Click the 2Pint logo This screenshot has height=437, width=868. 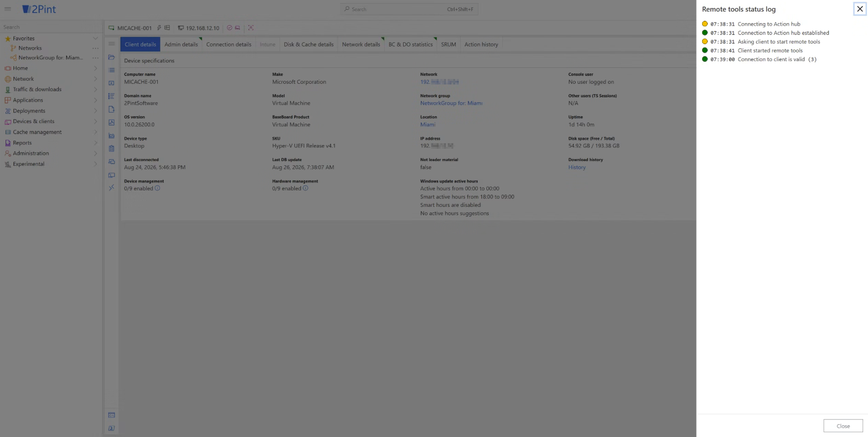click(x=39, y=9)
